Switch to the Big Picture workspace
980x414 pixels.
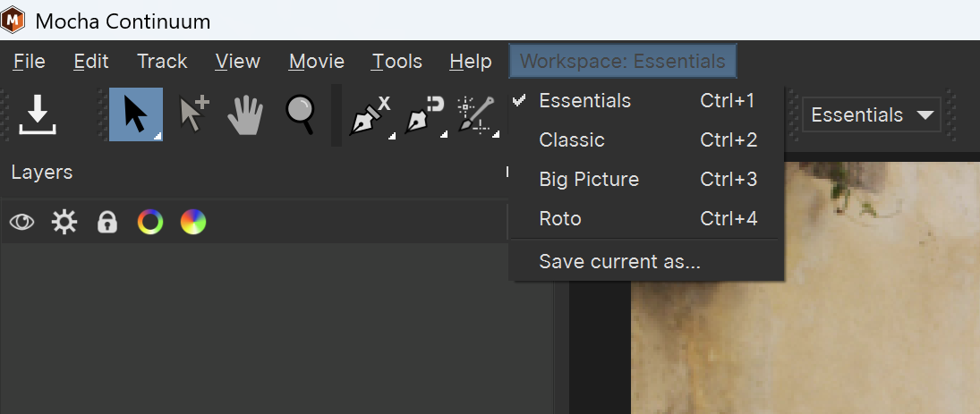coord(647,179)
